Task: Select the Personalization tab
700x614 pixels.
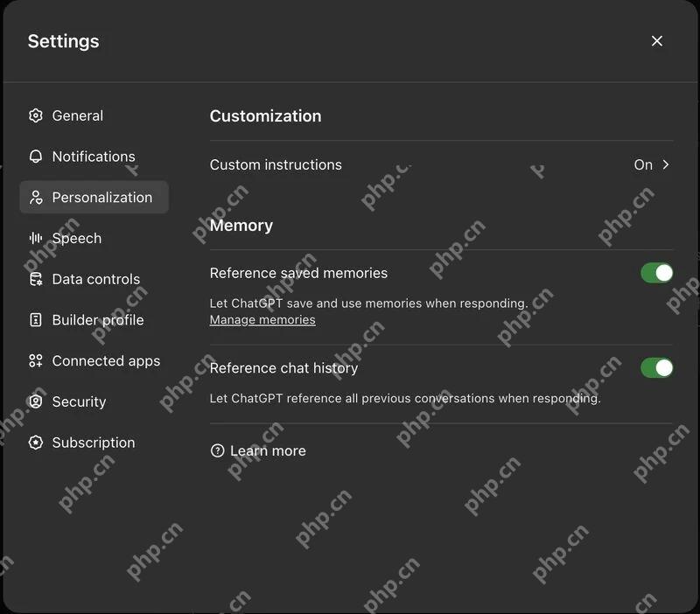Action: pos(94,197)
